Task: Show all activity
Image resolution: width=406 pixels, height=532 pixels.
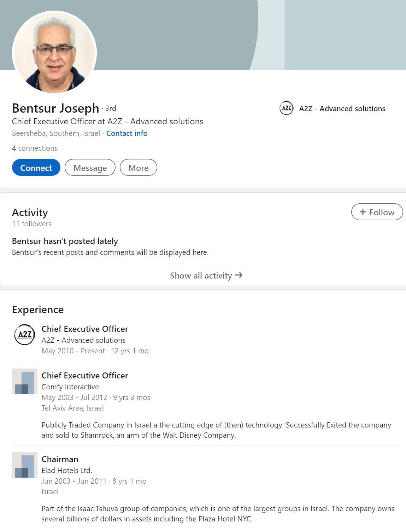Action: pos(206,275)
